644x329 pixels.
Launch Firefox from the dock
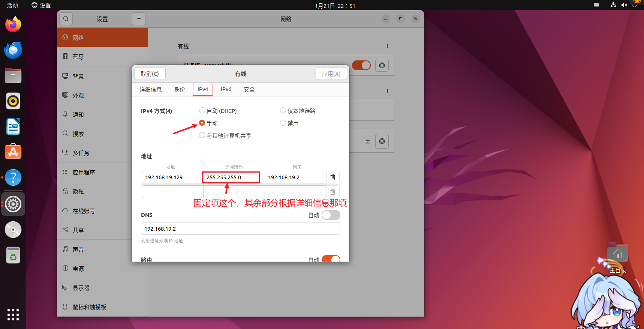pyautogui.click(x=13, y=25)
